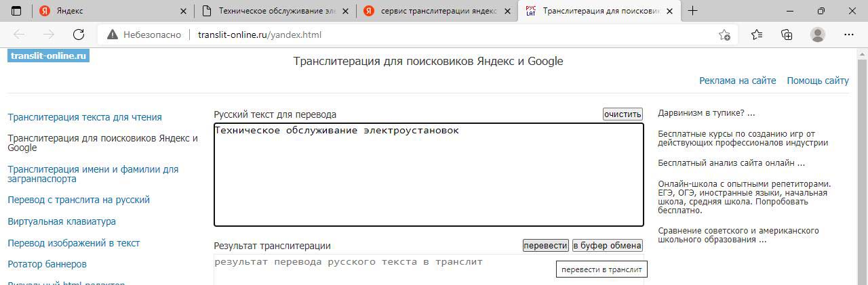Click the browser refresh icon
Image resolution: width=868 pixels, height=285 pixels.
coord(78,35)
